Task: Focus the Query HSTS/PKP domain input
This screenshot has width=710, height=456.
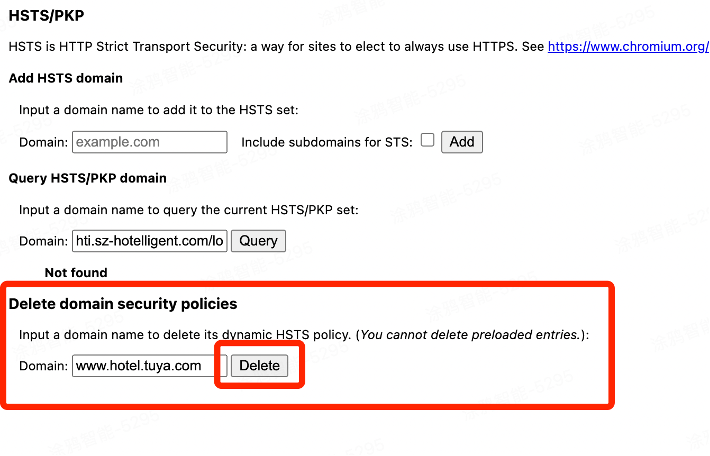Action: point(150,240)
